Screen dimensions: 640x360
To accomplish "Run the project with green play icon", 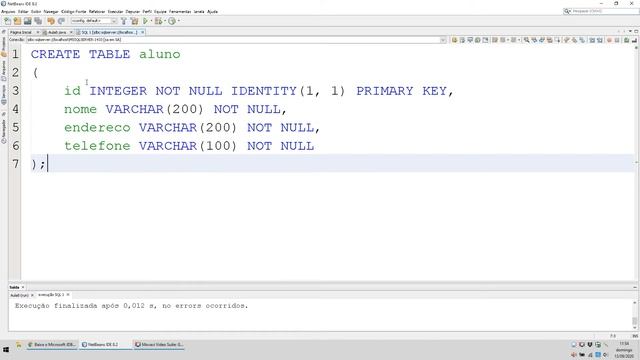I will (x=145, y=21).
